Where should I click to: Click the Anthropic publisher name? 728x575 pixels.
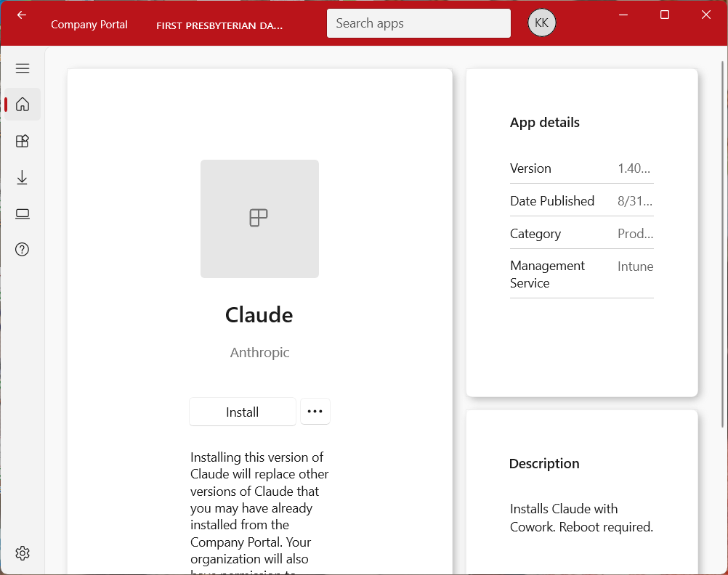(259, 352)
